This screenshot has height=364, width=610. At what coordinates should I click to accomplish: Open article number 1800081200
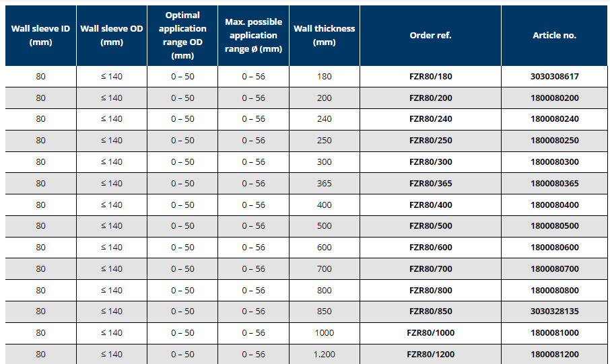point(554,355)
